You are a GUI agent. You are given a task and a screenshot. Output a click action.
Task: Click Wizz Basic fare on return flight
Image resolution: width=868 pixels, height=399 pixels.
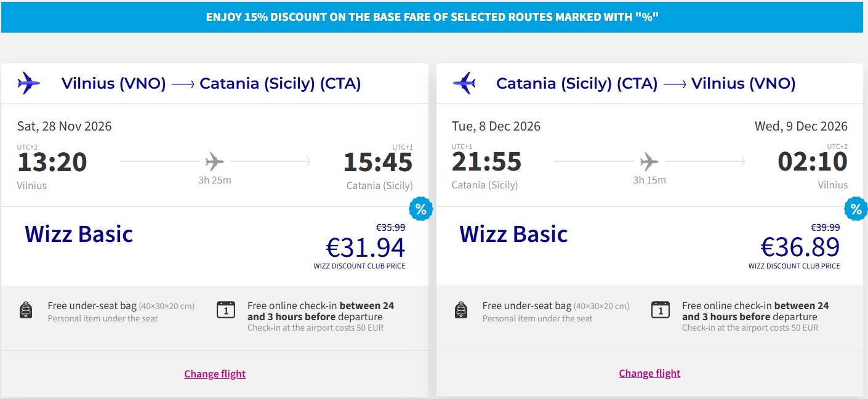513,234
